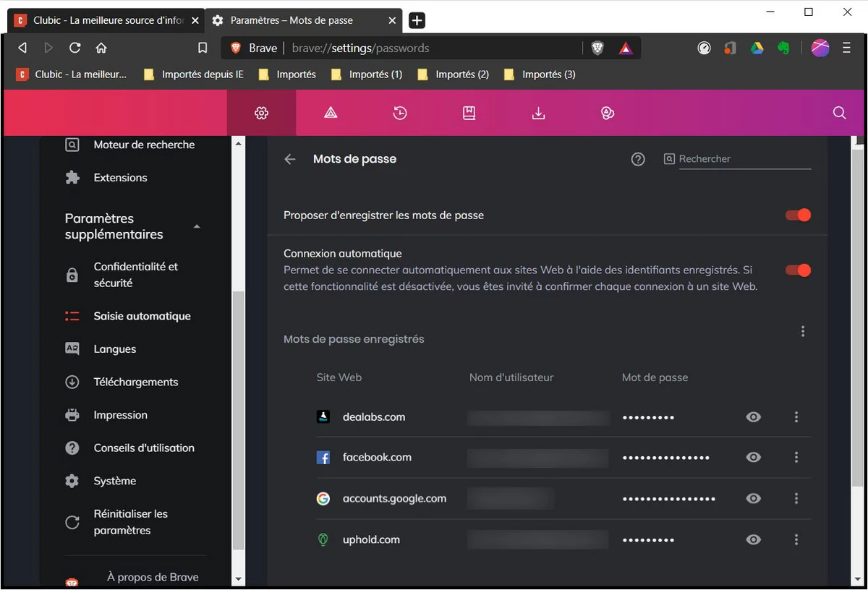Click the search magnifier in pink bar
The height and width of the screenshot is (590, 868).
coord(839,113)
